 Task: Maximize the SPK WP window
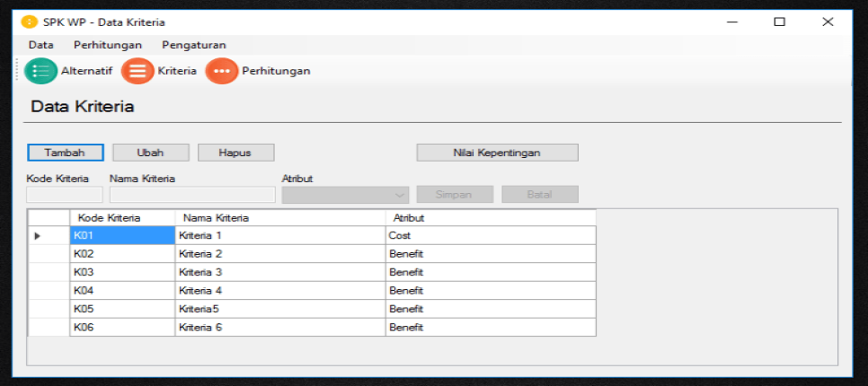[x=779, y=22]
